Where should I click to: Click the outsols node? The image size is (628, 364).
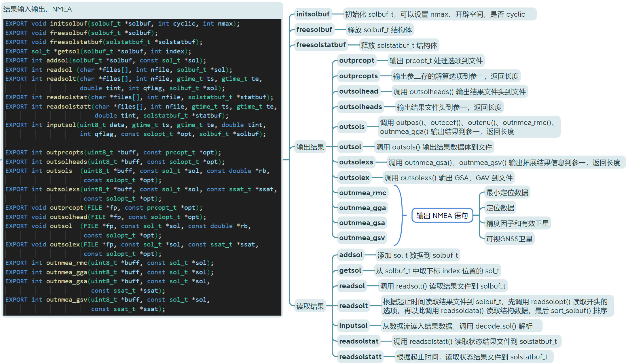pyautogui.click(x=352, y=127)
